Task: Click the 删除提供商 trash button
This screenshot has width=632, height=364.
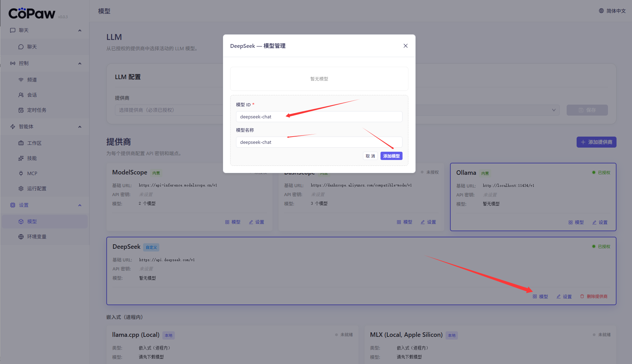Action: tap(594, 297)
